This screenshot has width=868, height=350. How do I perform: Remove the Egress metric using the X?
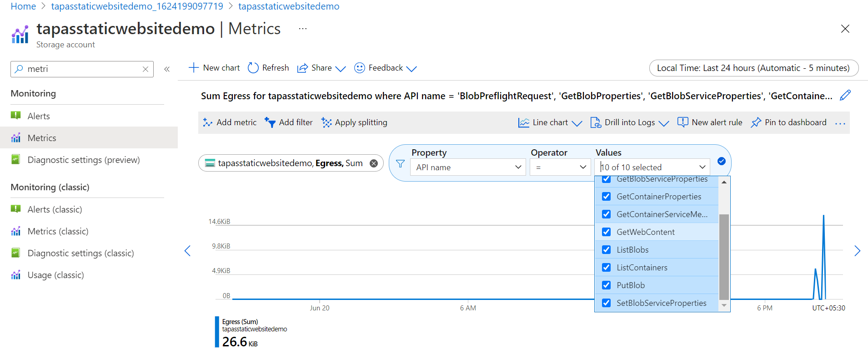pos(374,163)
